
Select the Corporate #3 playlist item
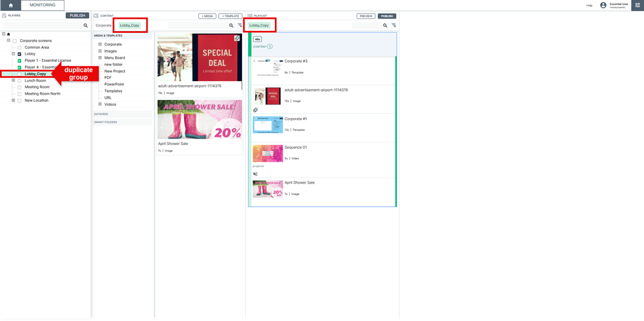coord(323,71)
